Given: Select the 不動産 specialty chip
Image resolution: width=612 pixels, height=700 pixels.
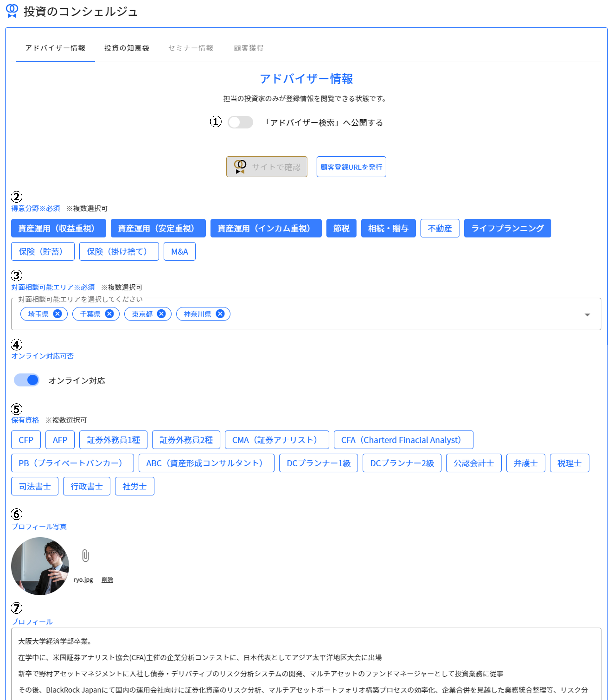Looking at the screenshot, I should [x=440, y=228].
